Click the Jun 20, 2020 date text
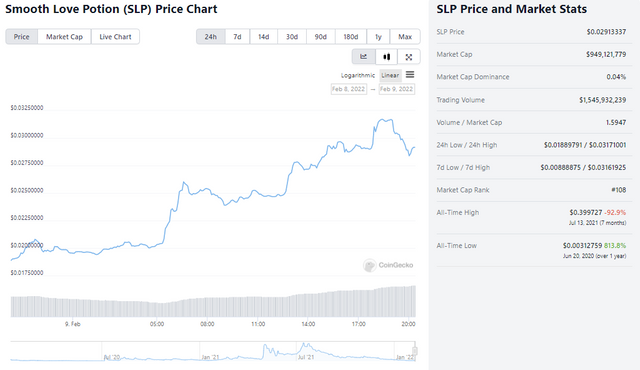 click(577, 256)
